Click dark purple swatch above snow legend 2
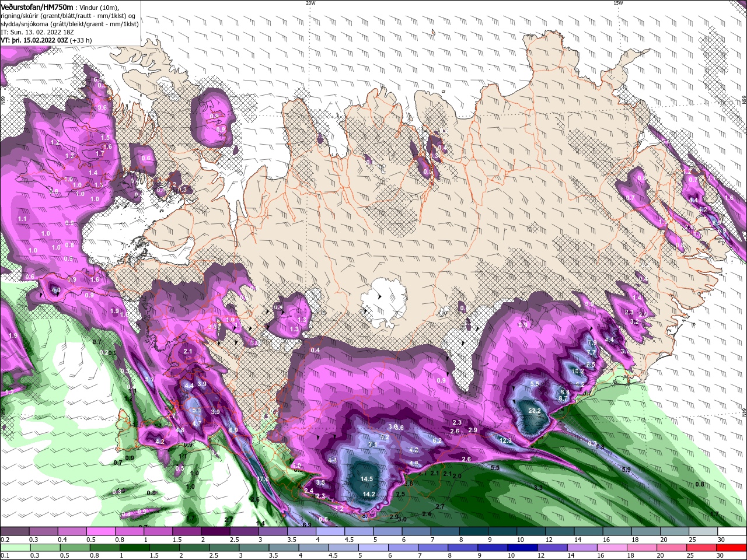Viewport: 747px width, 560px height. point(215,531)
